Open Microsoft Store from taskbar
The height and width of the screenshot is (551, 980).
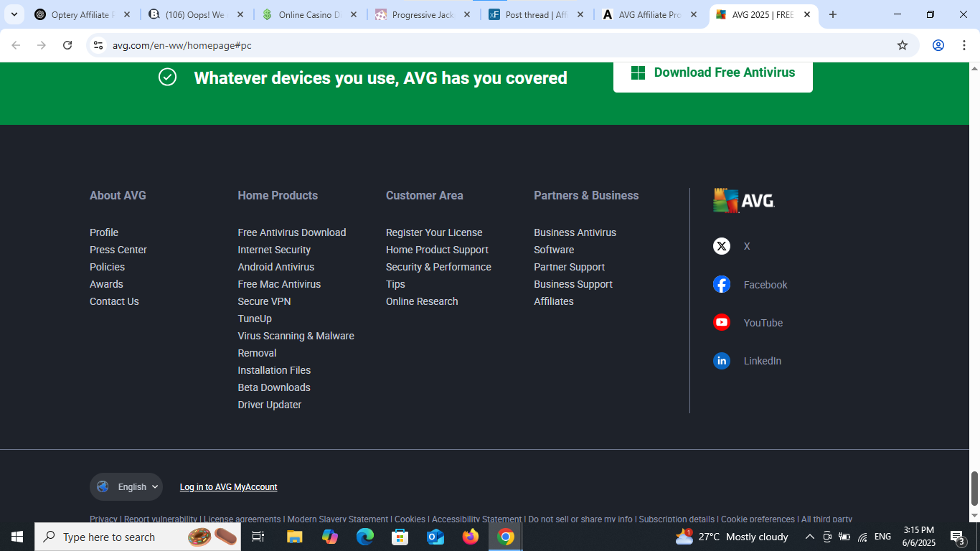tap(400, 537)
